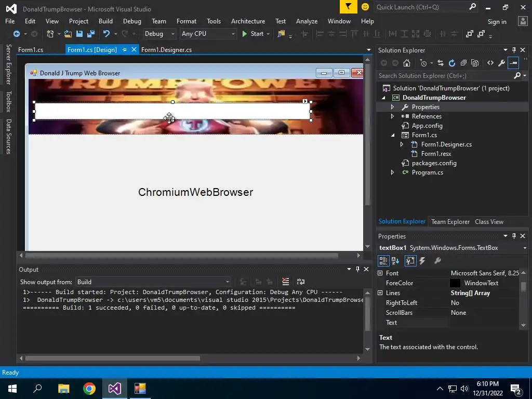Sort properties alphabetically in the Properties panel
532x399 pixels.
395,261
